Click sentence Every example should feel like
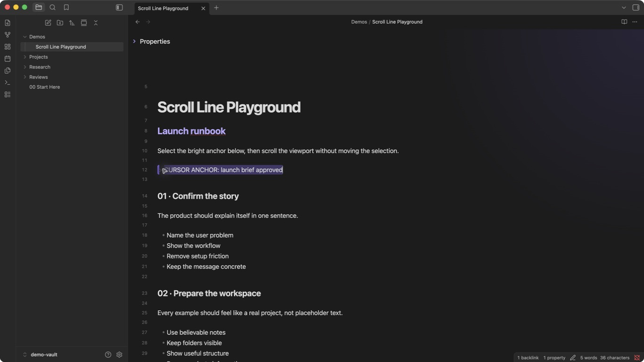 pyautogui.click(x=250, y=313)
